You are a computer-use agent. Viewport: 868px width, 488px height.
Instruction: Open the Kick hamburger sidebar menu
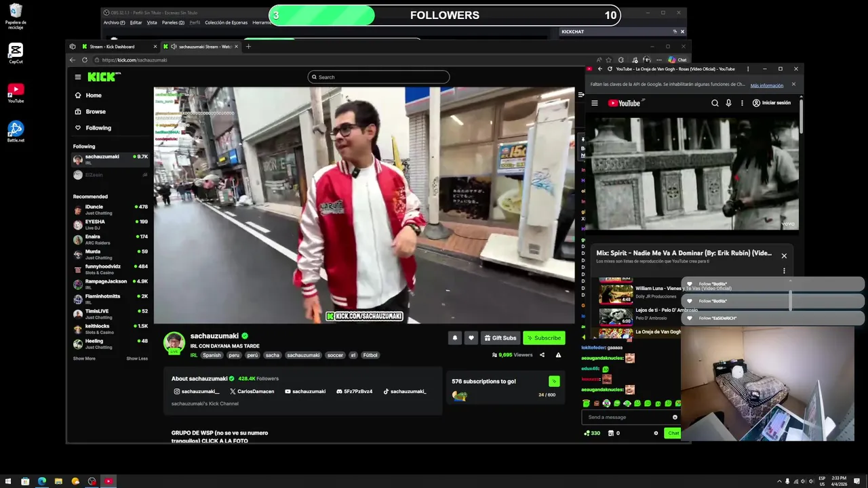tap(78, 77)
